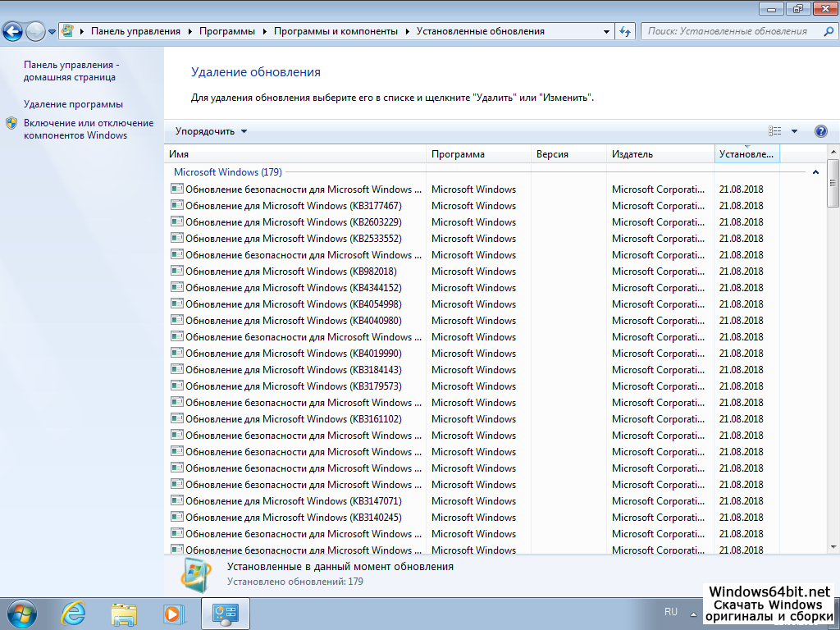Click the change view icon in toolbar

click(x=775, y=131)
